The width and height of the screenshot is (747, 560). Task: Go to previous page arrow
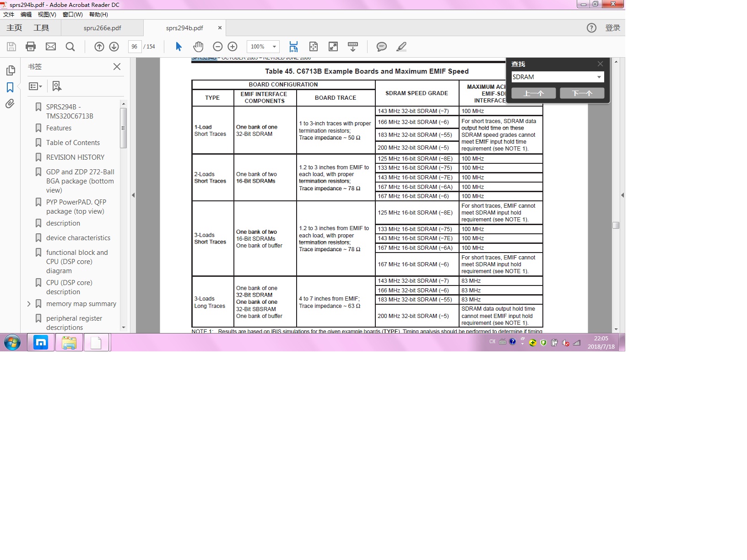tap(99, 47)
